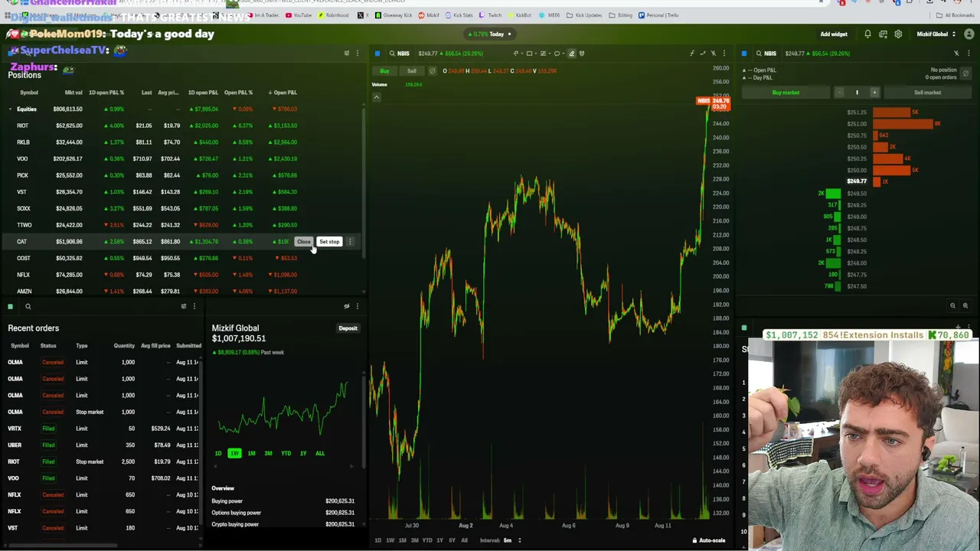
Task: Click Sell market in the ladder
Action: 927,93
